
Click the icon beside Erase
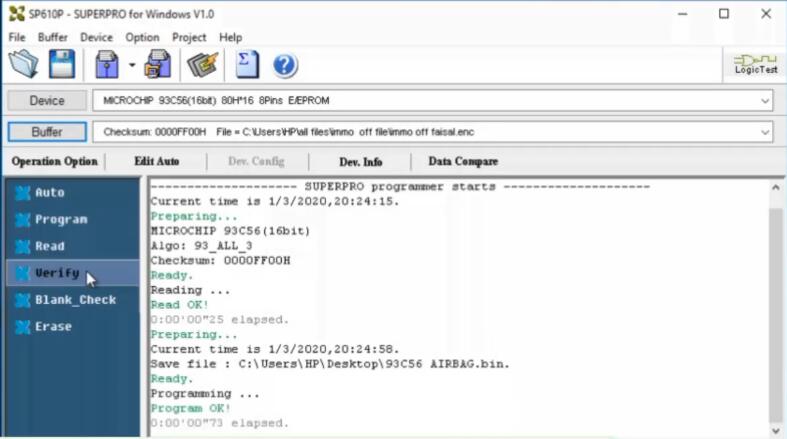[23, 327]
